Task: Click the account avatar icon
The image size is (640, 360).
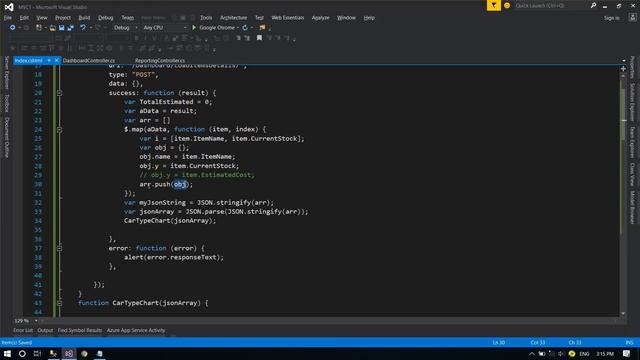Action: (x=632, y=17)
